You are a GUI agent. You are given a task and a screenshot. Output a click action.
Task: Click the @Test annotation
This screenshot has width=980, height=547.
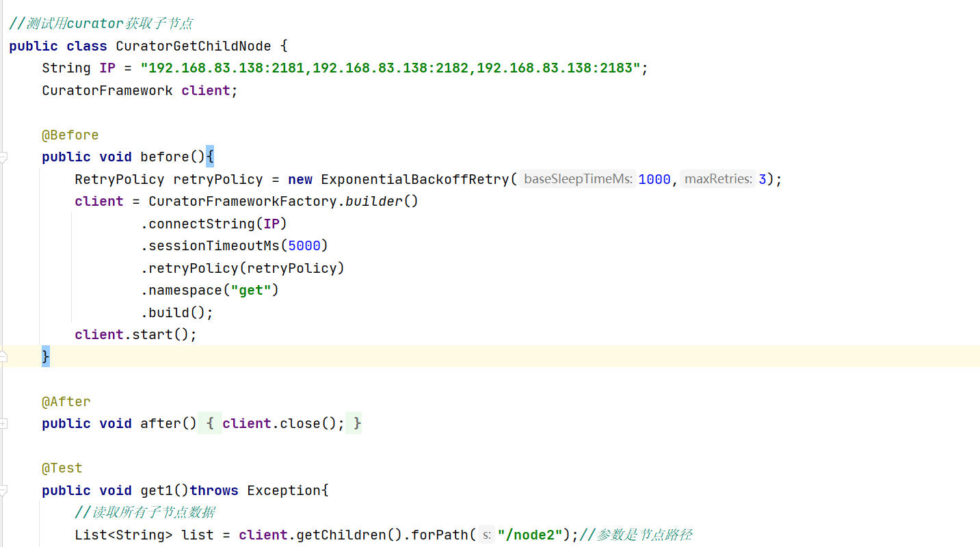(62, 468)
